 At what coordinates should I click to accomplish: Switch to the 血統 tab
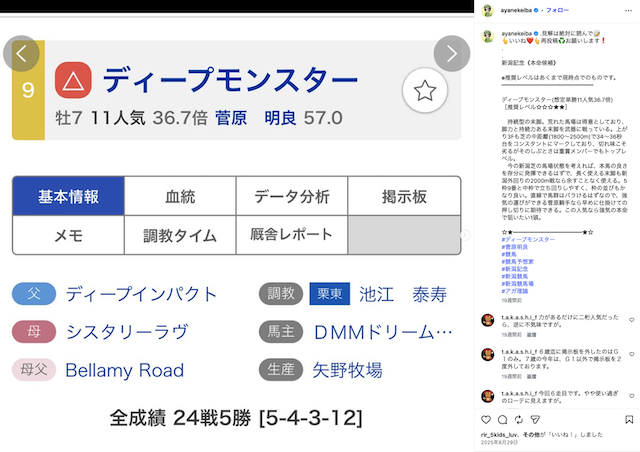[180, 196]
